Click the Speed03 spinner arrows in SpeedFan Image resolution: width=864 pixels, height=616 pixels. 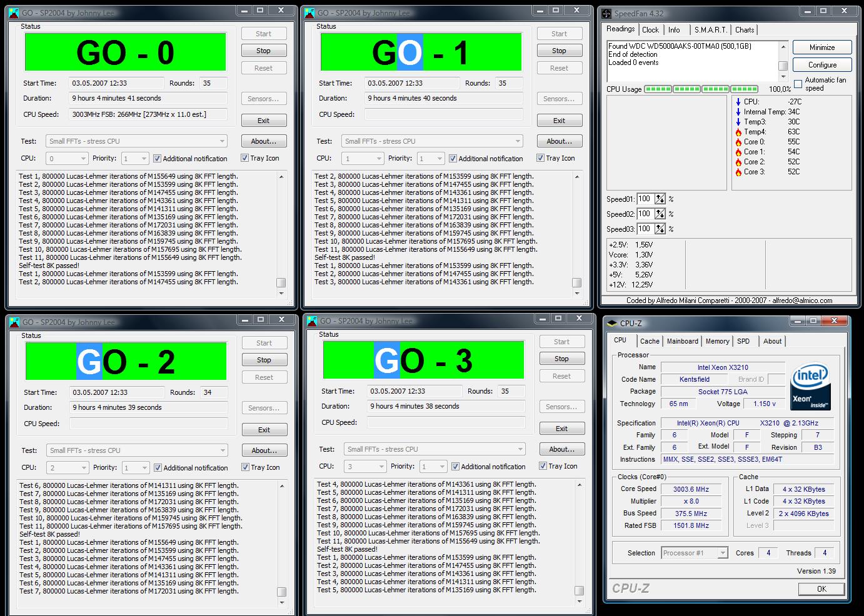point(660,229)
